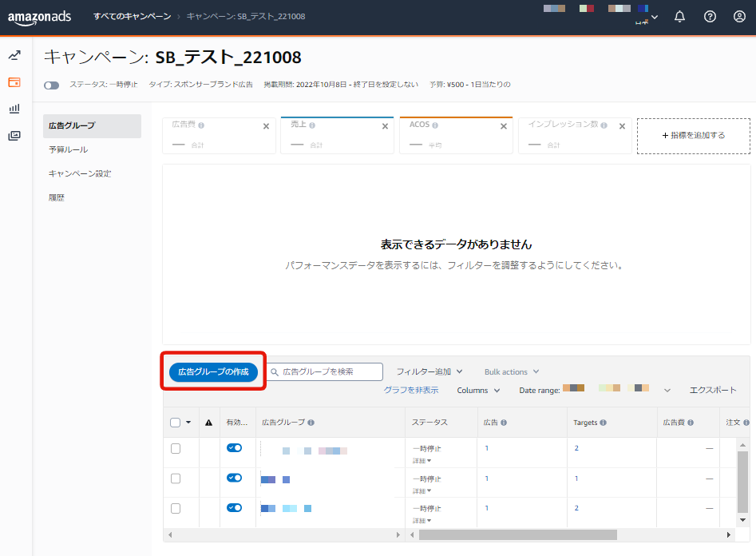Open the campaigns card sidebar icon
Screen dimensions: 756x556
tap(14, 82)
